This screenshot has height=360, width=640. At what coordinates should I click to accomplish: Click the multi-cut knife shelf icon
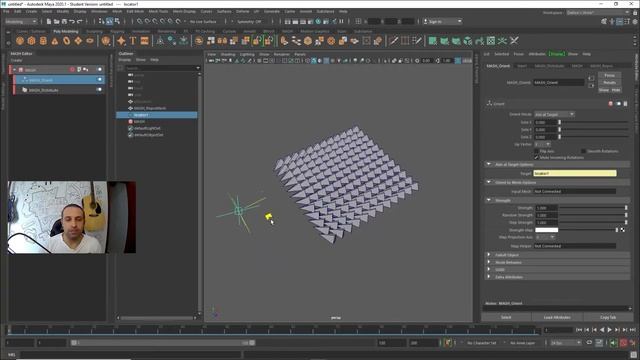click(x=393, y=41)
